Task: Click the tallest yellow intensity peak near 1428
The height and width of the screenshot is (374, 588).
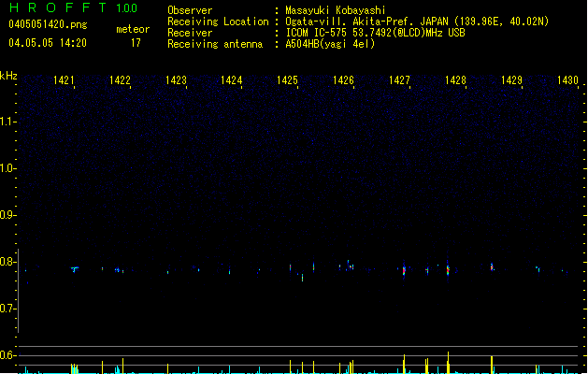Action: tap(448, 363)
